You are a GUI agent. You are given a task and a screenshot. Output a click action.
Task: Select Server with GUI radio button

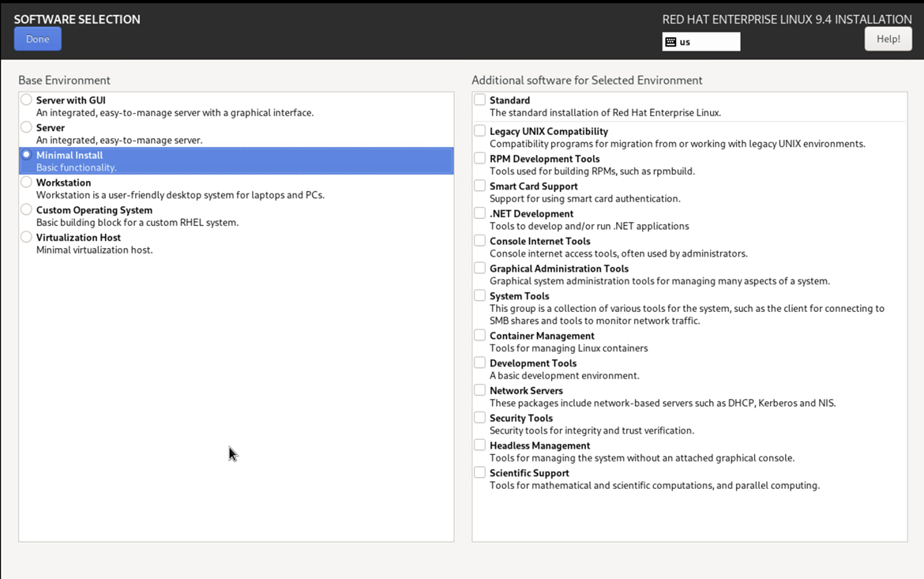(27, 100)
